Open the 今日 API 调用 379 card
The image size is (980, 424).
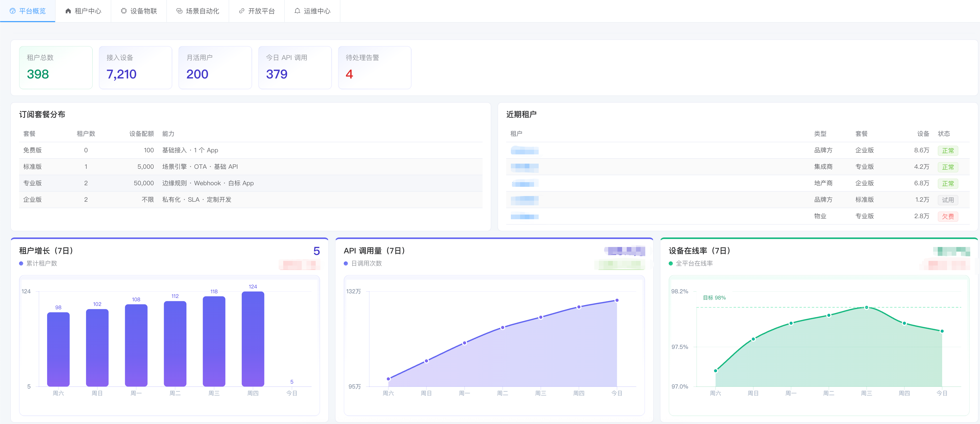[295, 68]
